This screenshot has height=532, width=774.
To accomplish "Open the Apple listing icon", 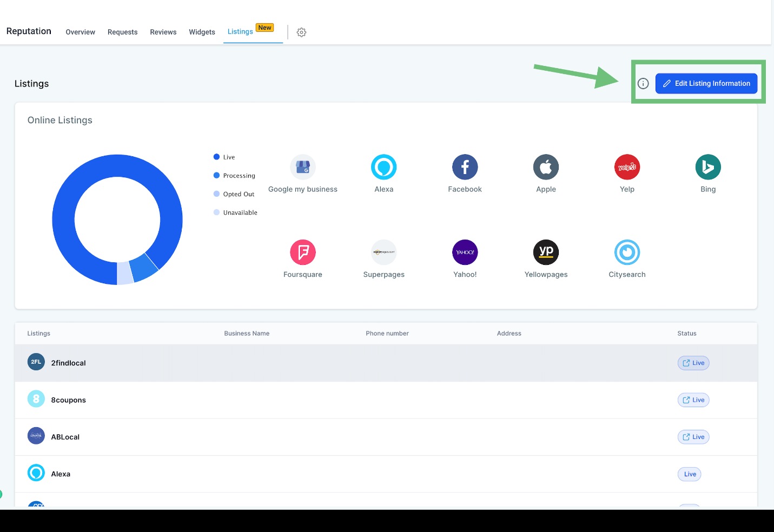I will [546, 167].
